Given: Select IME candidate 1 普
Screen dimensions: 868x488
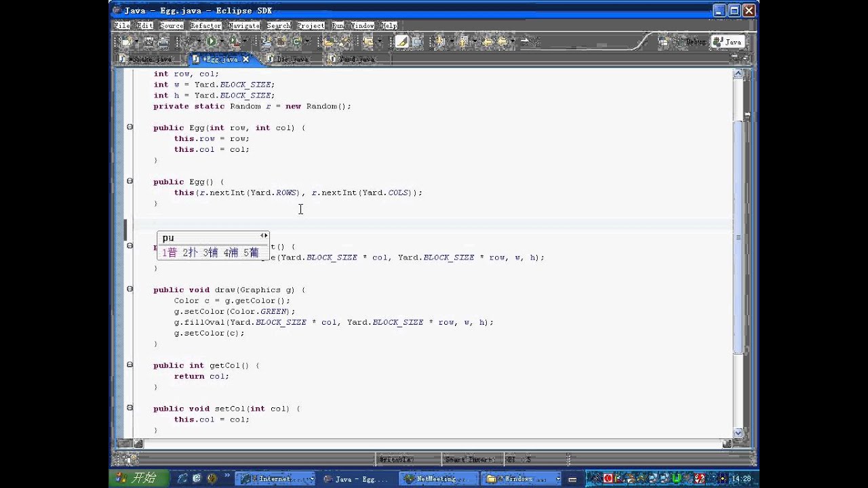Looking at the screenshot, I should pyautogui.click(x=170, y=253).
